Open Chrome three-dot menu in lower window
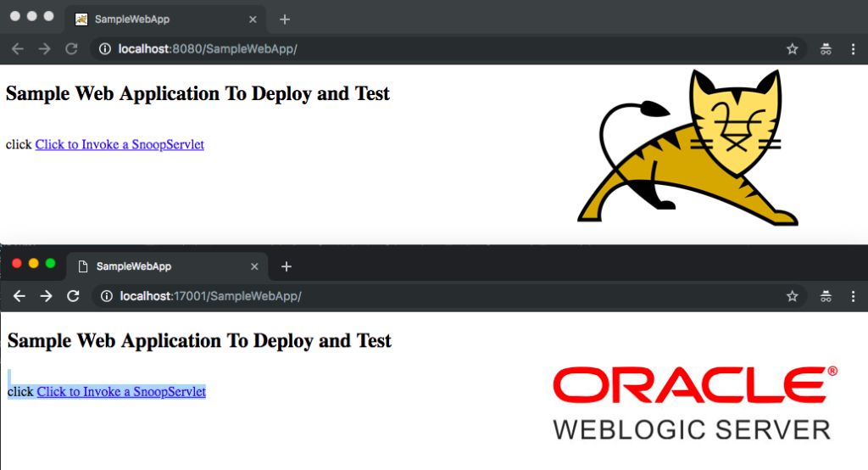868x470 pixels. 853,296
